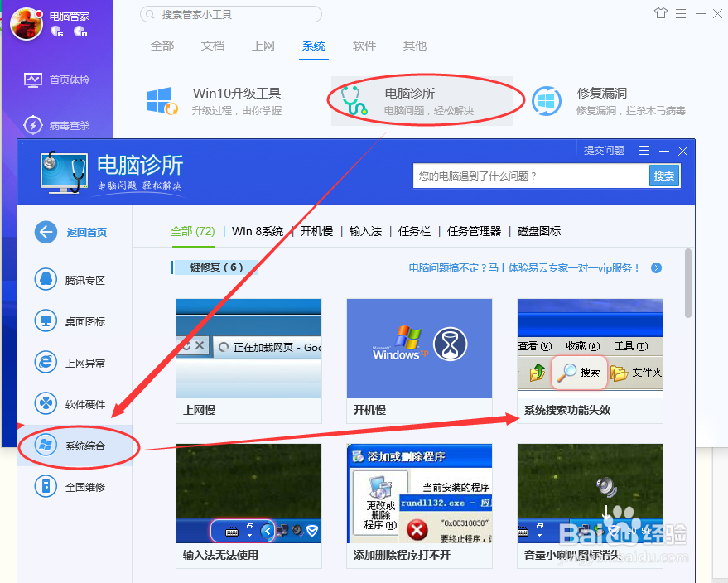Open 电脑诊所 stethoscope icon in 电脑管家
Viewport: 728px width, 583px height.
click(x=354, y=100)
